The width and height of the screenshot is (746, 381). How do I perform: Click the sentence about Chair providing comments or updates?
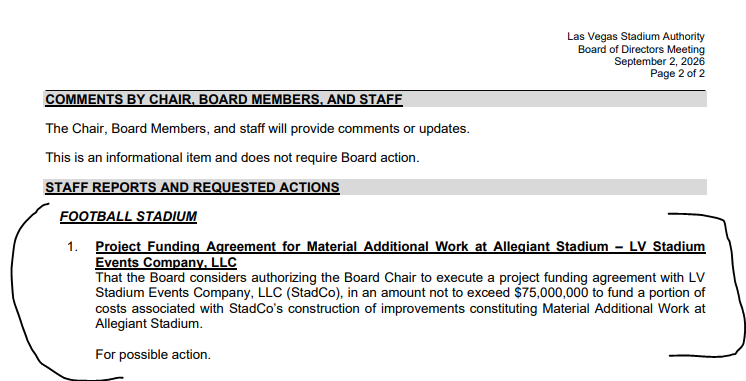tap(257, 129)
